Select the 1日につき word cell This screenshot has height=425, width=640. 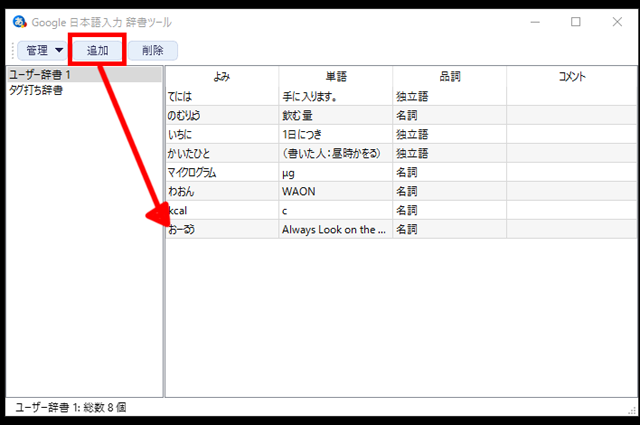[x=336, y=134]
